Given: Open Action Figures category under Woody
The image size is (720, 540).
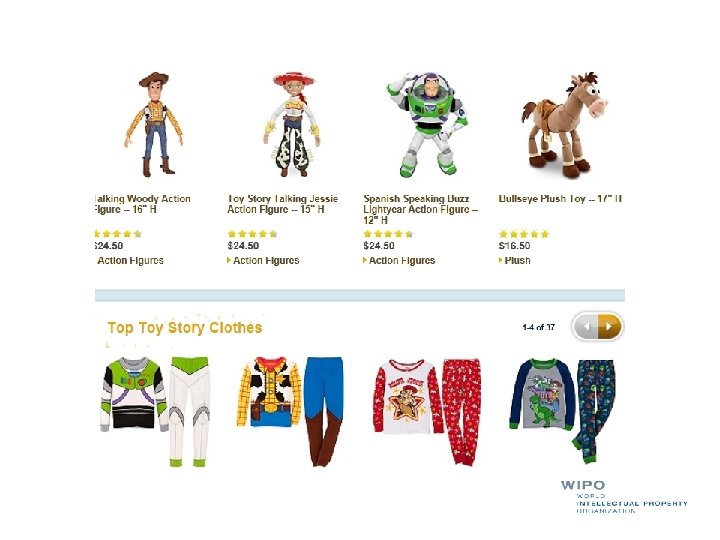Looking at the screenshot, I should [129, 260].
